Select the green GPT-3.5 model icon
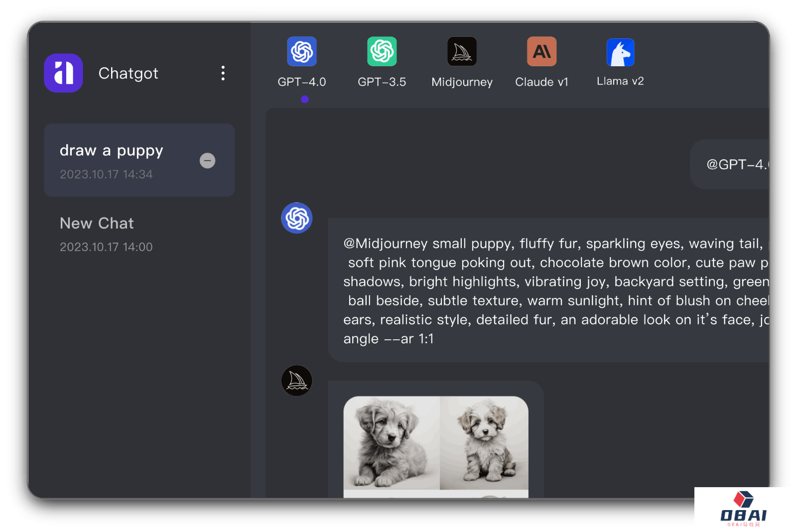Image resolution: width=797 pixels, height=532 pixels. [x=382, y=51]
